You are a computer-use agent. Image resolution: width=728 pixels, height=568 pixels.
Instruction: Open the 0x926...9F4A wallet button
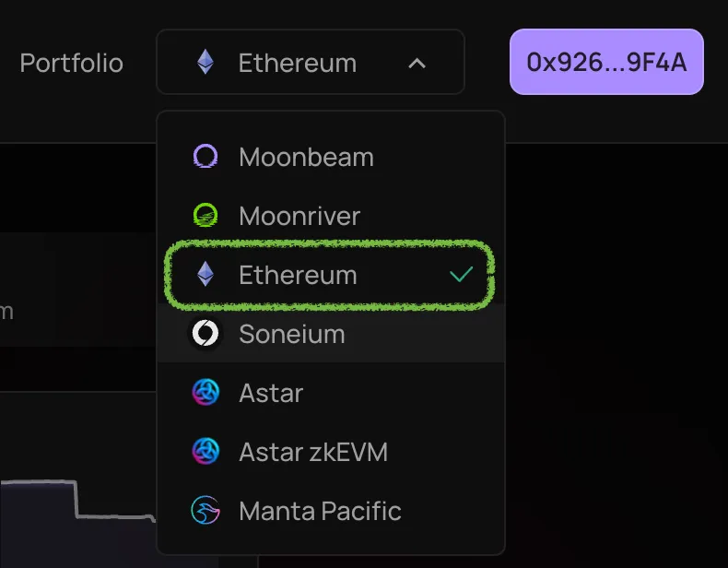pyautogui.click(x=606, y=62)
